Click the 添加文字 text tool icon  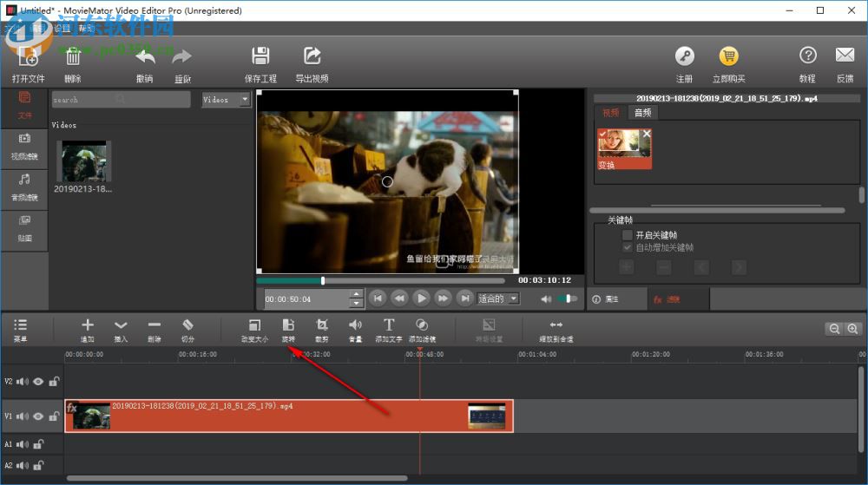coord(389,324)
